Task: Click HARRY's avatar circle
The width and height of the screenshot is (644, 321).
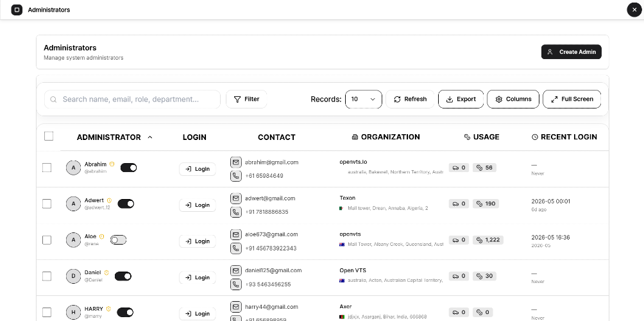Action: click(74, 313)
